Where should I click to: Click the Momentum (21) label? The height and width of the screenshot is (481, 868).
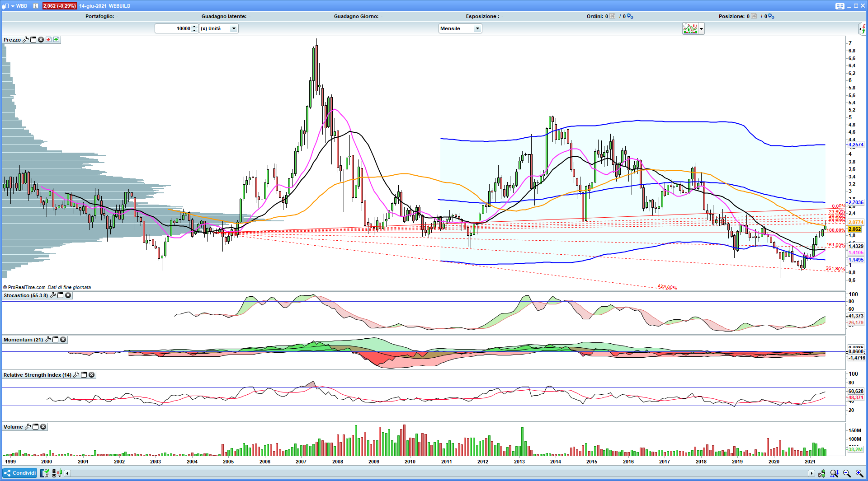pyautogui.click(x=23, y=340)
